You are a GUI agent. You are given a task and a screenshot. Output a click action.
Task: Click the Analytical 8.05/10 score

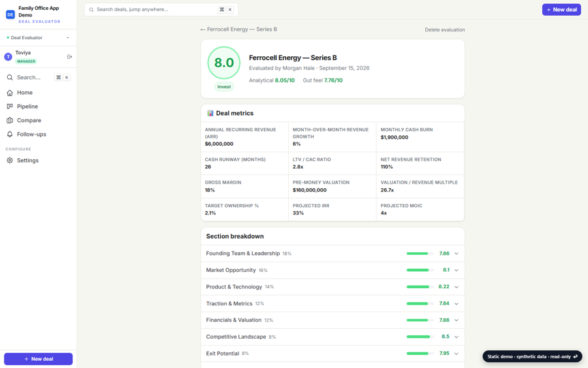pos(272,80)
